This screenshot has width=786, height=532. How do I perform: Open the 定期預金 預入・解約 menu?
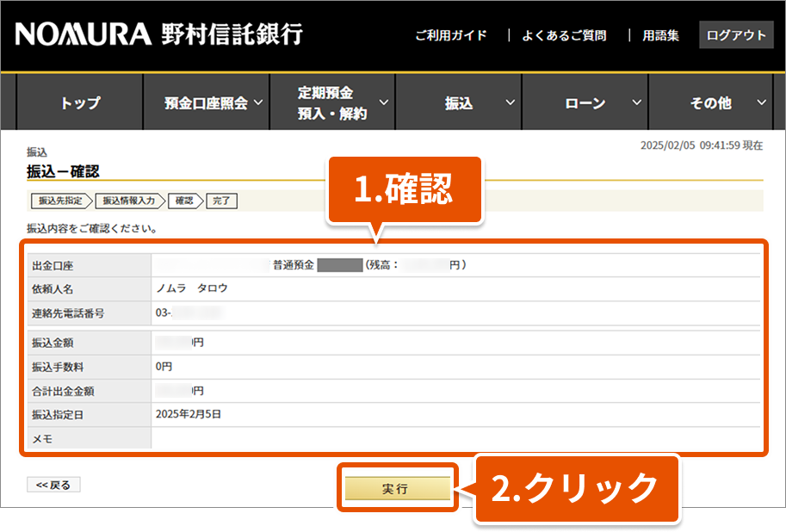pos(332,102)
